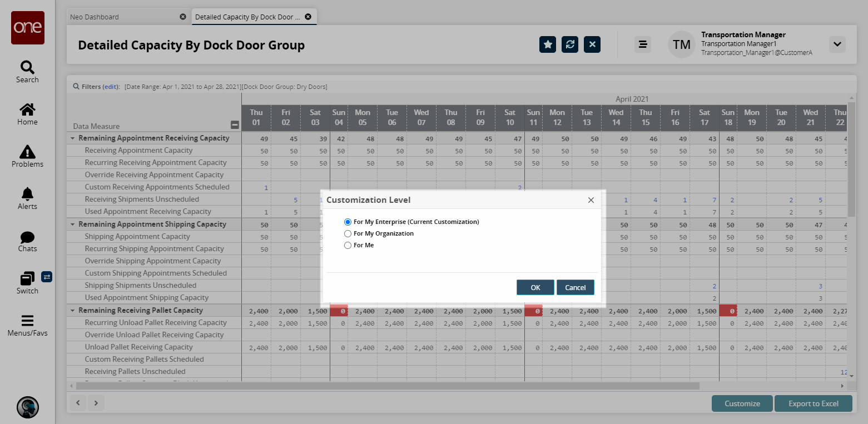868x424 pixels.
Task: Click the Export to Excel button
Action: tap(813, 403)
